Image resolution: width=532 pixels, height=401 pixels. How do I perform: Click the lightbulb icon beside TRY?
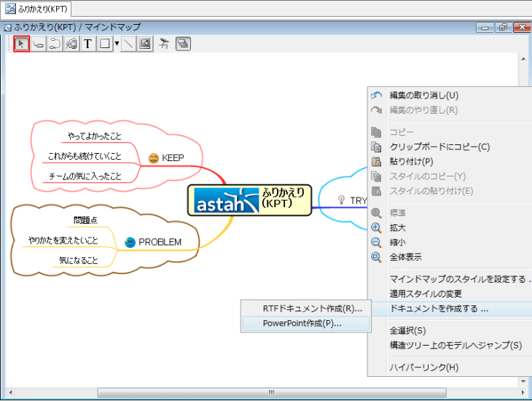pos(341,200)
